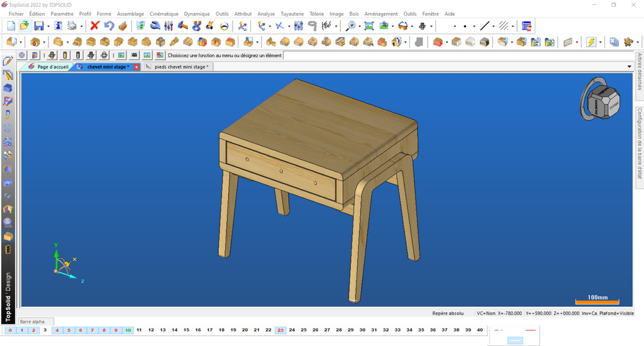Click the blue information icon in the toolbar

[x=58, y=26]
